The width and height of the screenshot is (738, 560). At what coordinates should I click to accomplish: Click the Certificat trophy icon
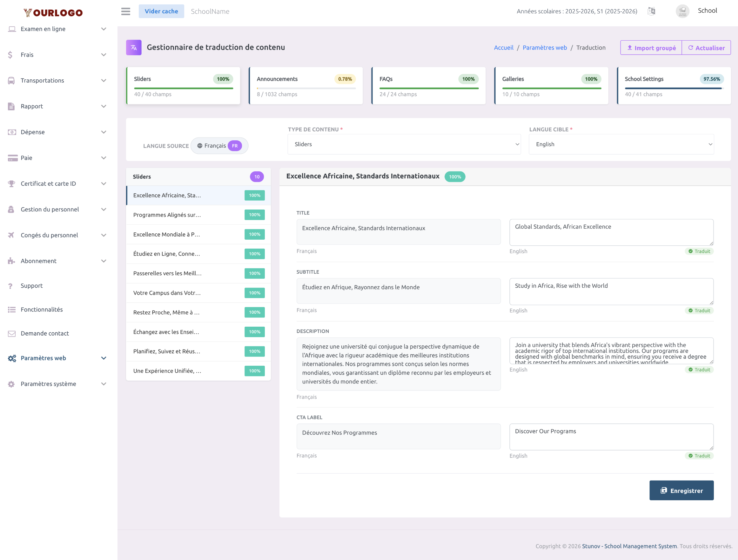(11, 183)
